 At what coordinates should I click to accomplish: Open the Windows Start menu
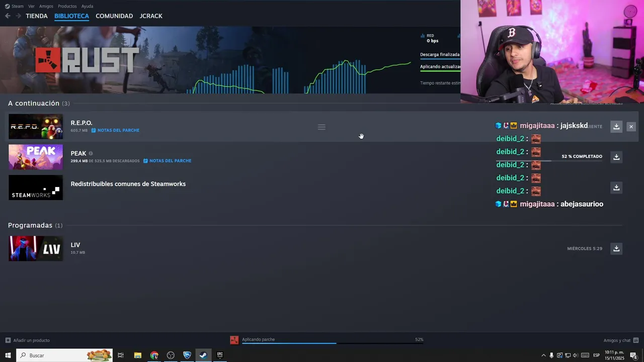(8, 355)
